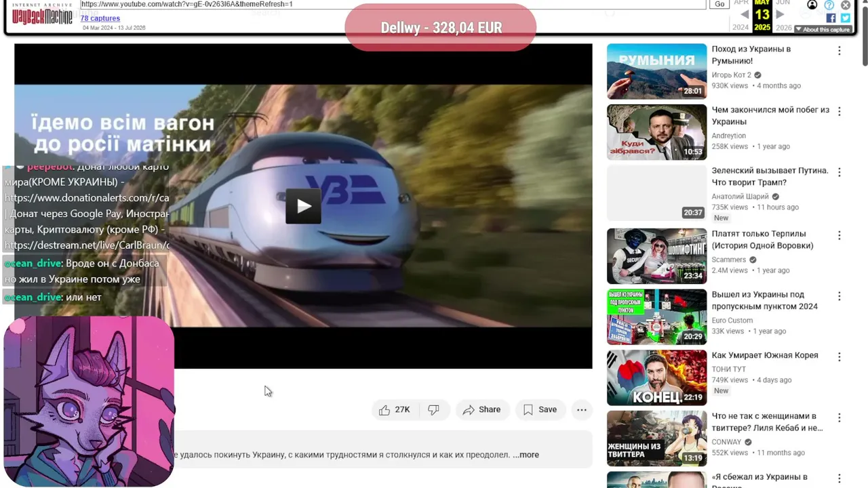The height and width of the screenshot is (488, 868).
Task: Dislike the video
Action: tap(434, 409)
